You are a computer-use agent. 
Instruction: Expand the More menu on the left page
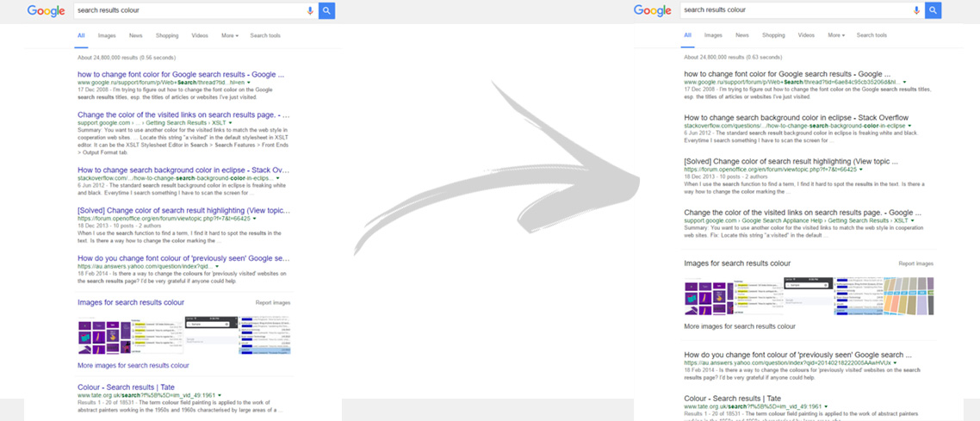coord(229,35)
